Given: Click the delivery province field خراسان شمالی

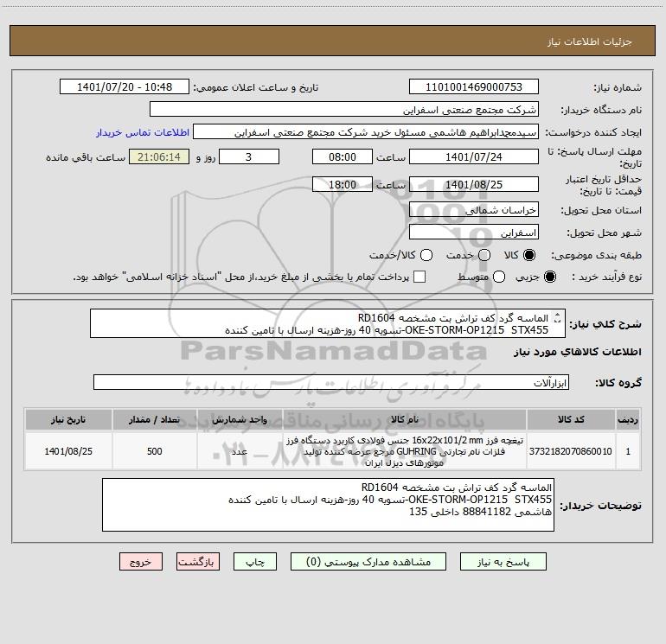Looking at the screenshot, I should click(x=474, y=210).
